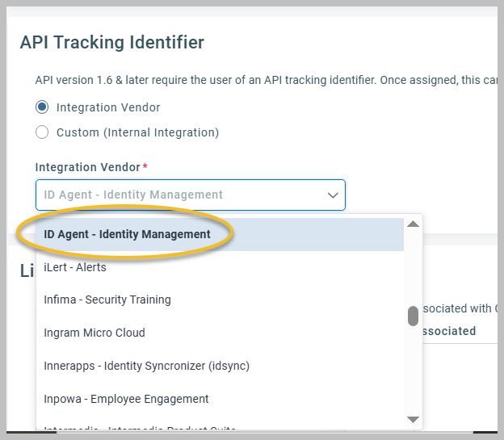Click the scroll up arrow in vendor list
Viewport: 504px width, 440px height.
pos(413,224)
